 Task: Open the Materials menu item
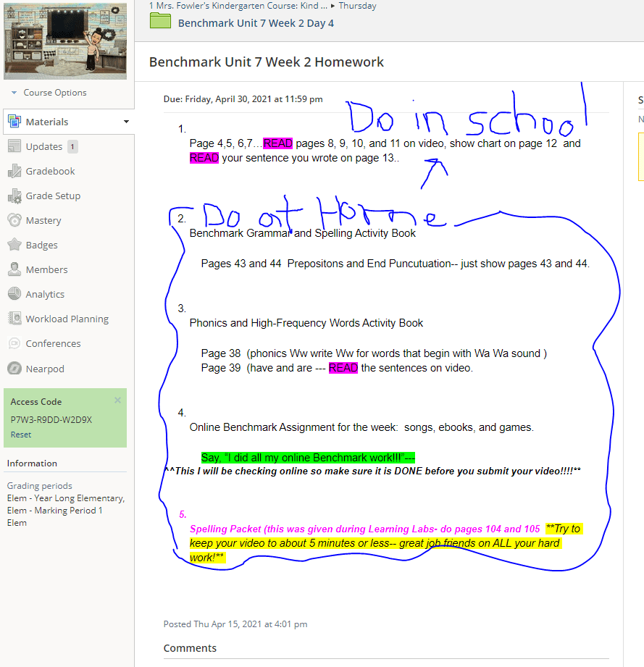click(47, 122)
